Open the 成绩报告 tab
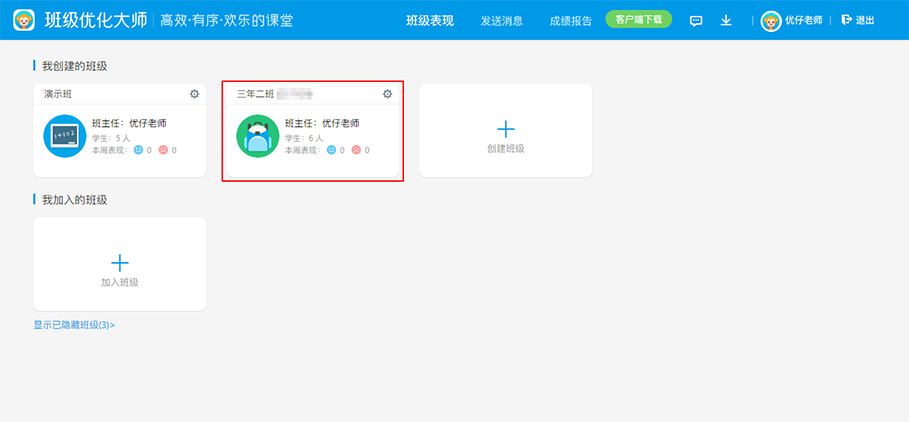The image size is (909, 422). (x=571, y=21)
